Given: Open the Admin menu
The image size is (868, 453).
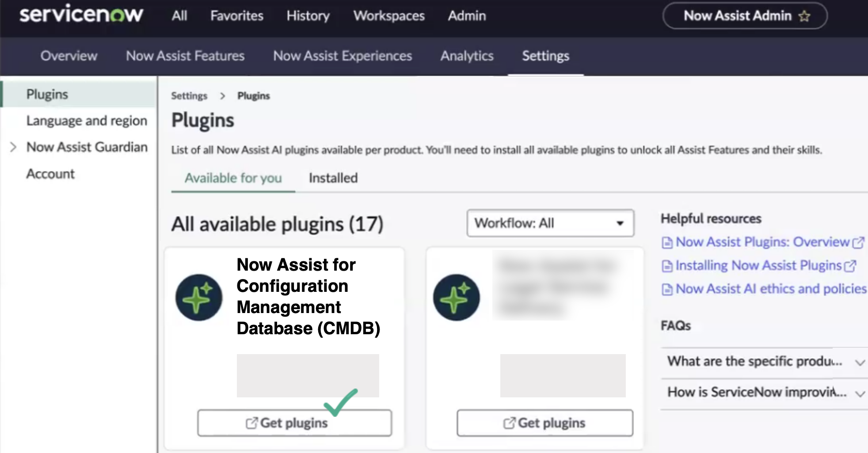Looking at the screenshot, I should [467, 16].
